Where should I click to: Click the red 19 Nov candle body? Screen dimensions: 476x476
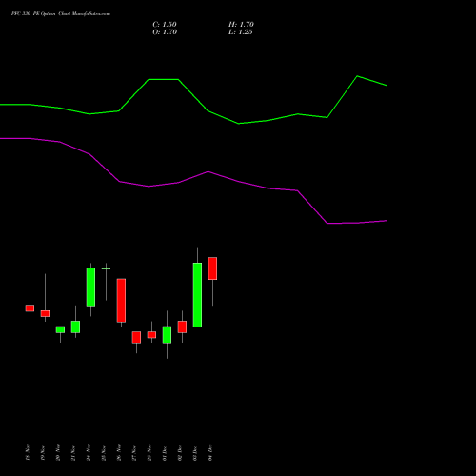point(45,313)
